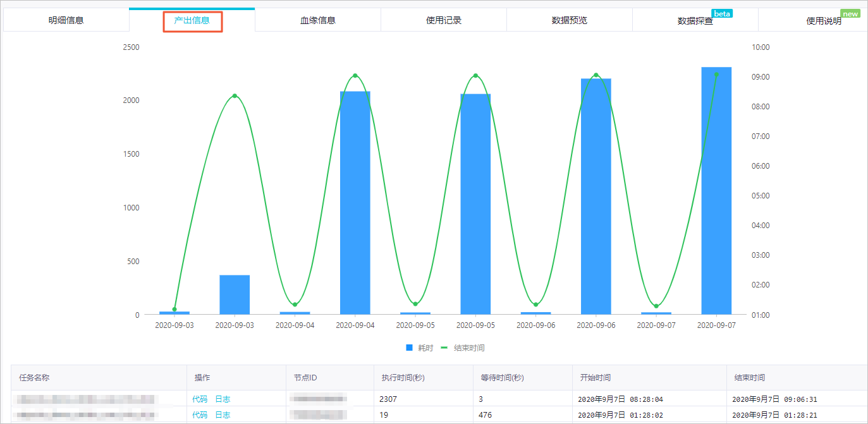The height and width of the screenshot is (424, 868).
Task: Toggle the 结束时间 legend series
Action: (x=463, y=348)
